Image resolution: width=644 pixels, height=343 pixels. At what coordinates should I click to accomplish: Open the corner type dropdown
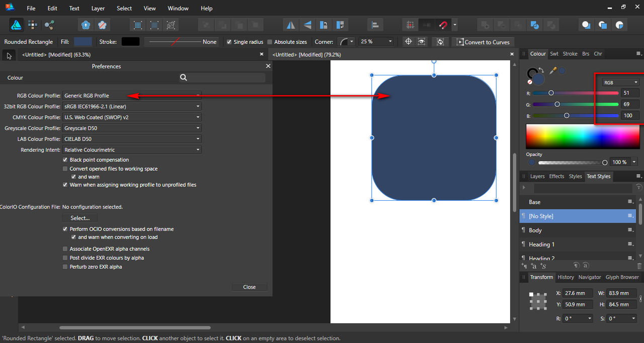346,42
